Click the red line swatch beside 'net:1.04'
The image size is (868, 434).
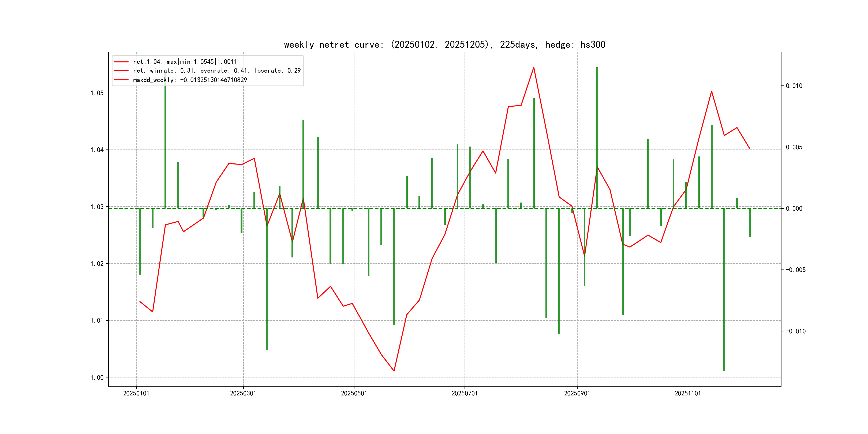(121, 62)
